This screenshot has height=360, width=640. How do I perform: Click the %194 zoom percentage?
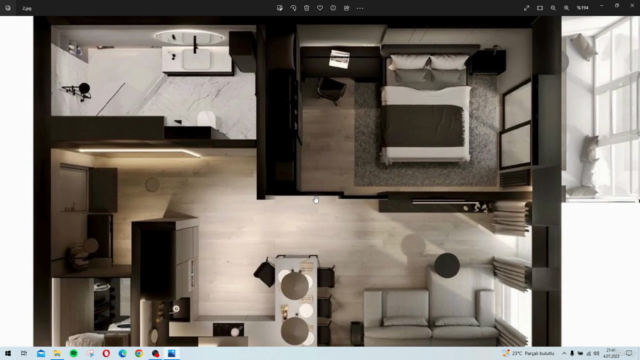click(582, 8)
